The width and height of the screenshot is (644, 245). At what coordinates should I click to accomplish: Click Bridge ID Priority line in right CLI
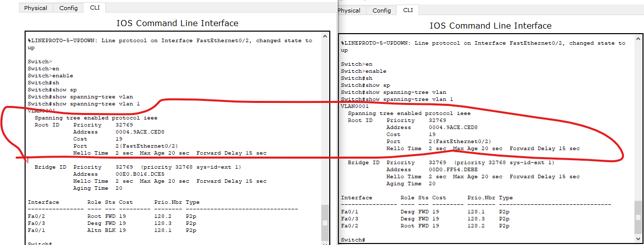pyautogui.click(x=451, y=163)
